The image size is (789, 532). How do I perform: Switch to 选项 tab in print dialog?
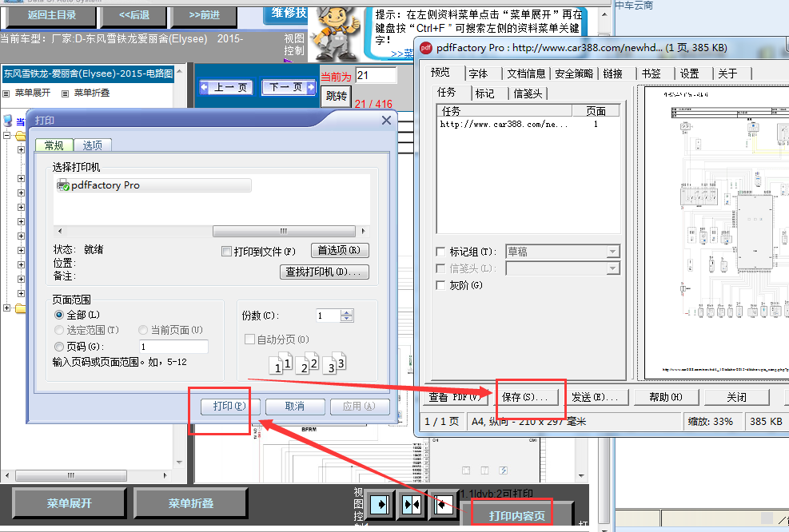click(x=92, y=145)
